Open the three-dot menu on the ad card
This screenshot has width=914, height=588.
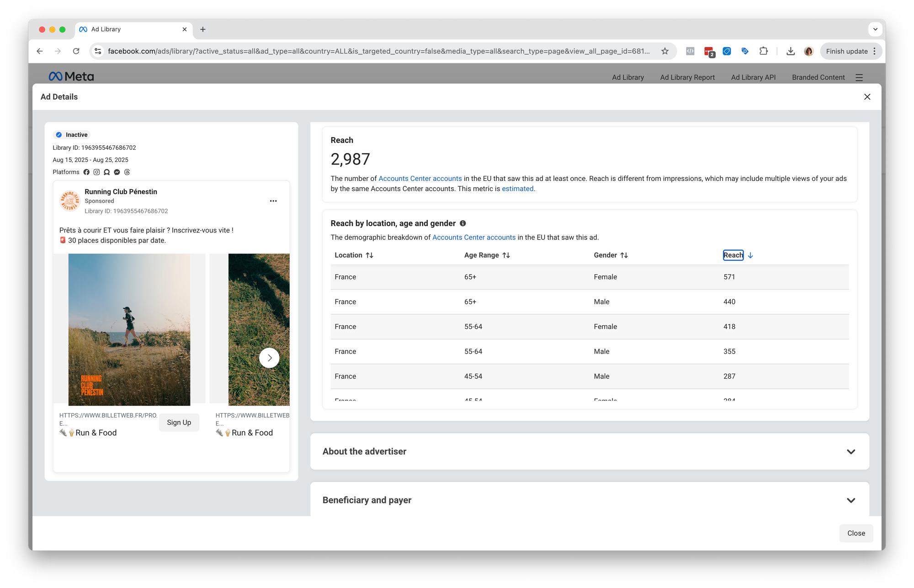(x=273, y=201)
